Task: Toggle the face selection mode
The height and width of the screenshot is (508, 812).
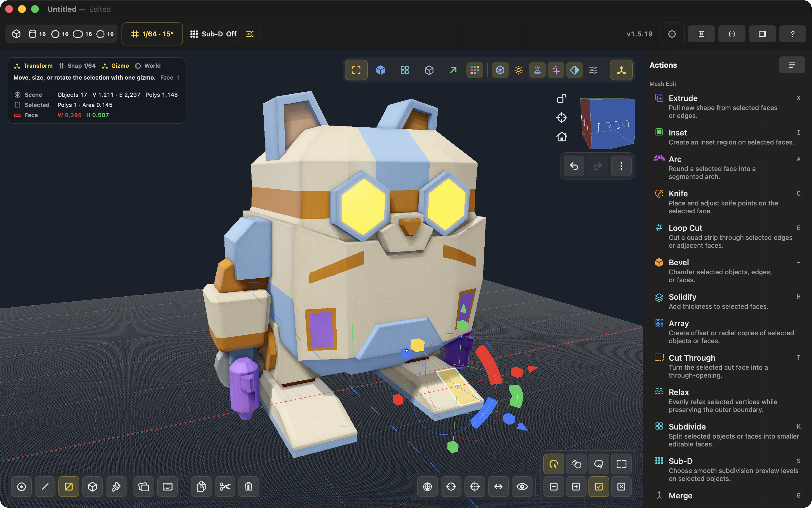Action: [69, 487]
